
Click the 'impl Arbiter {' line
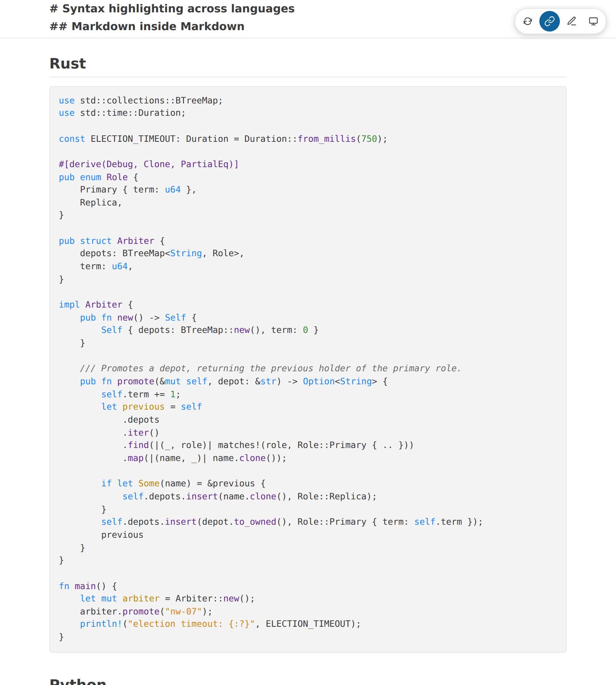(x=96, y=304)
